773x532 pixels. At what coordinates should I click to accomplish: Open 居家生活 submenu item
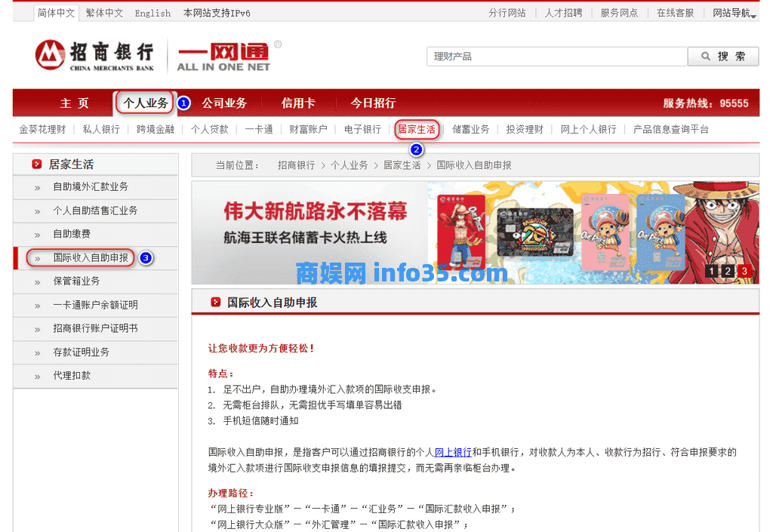[x=417, y=130]
